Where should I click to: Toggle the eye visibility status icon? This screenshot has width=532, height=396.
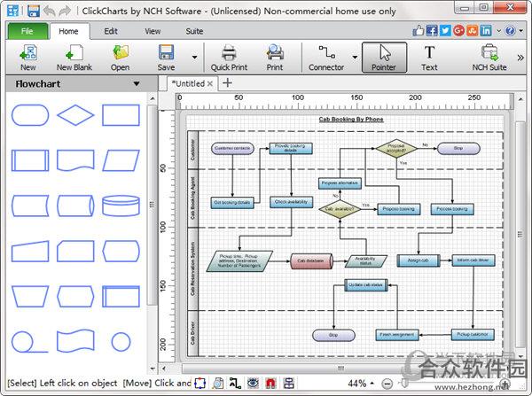tap(253, 383)
